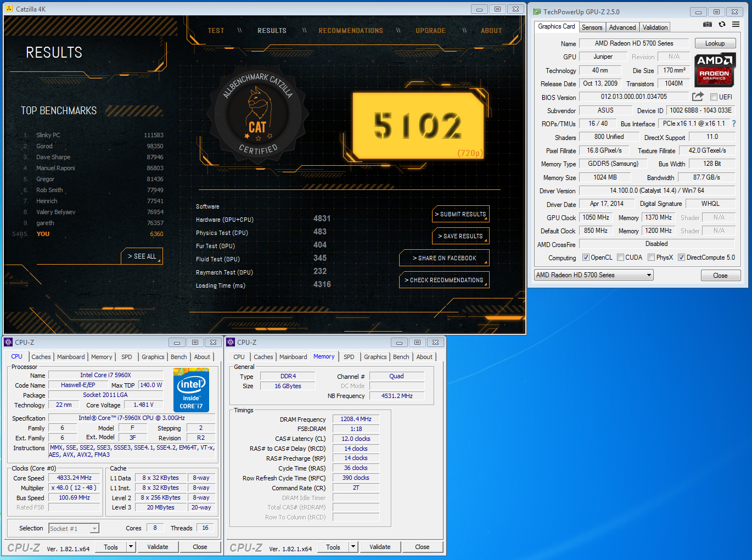Click the GPU-Z refresh icon

click(722, 25)
